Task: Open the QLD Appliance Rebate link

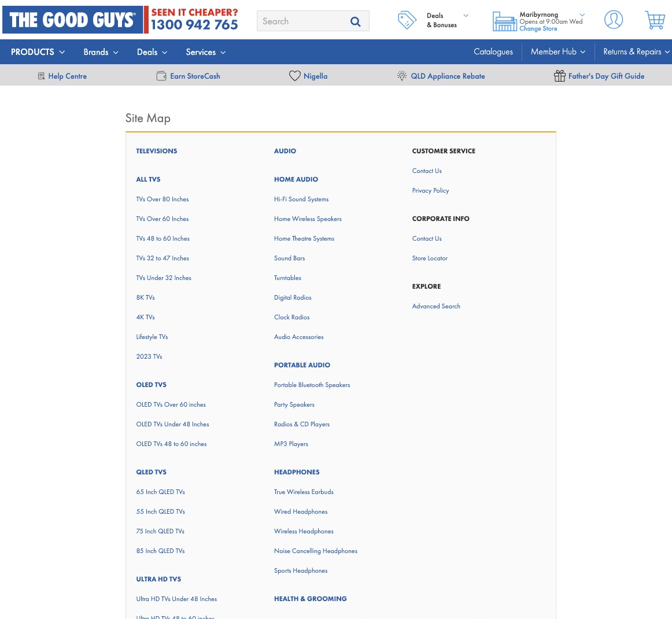Action: 448,76
